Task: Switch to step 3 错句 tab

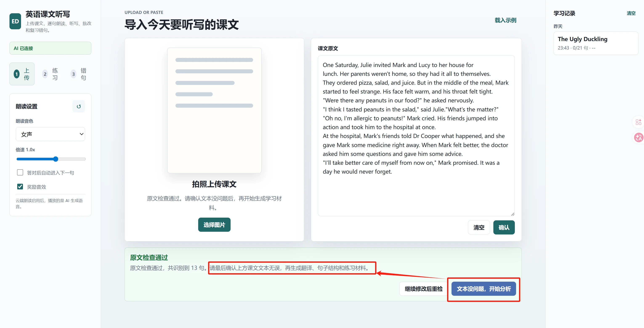Action: [x=79, y=74]
